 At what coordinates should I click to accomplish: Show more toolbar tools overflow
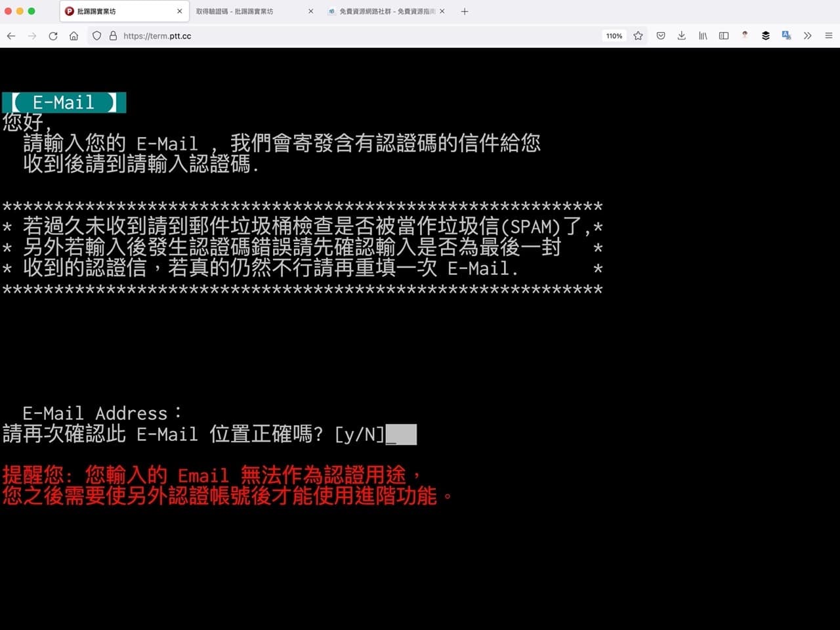pyautogui.click(x=808, y=36)
